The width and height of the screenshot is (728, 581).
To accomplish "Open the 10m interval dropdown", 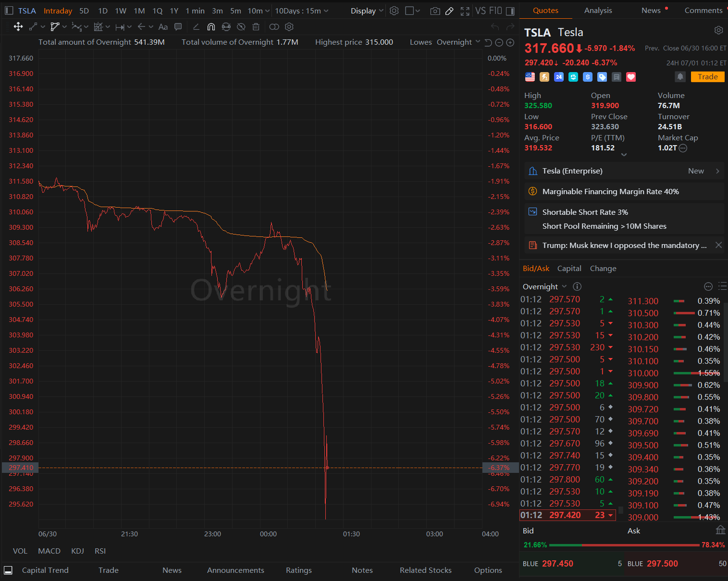I will click(x=259, y=11).
